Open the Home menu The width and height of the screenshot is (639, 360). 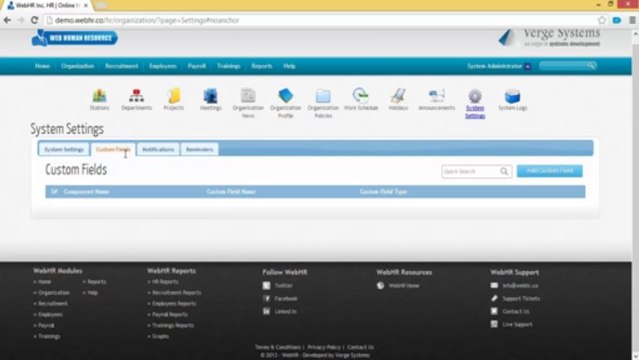coord(42,66)
